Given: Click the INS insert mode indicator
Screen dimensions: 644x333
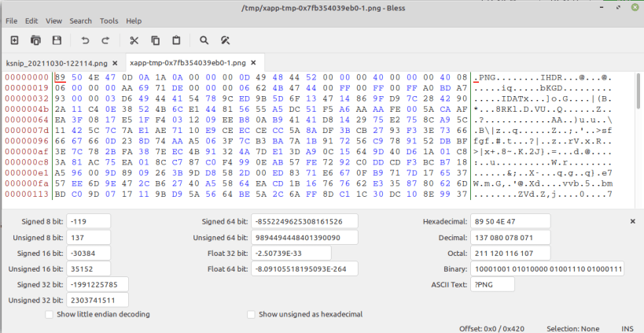Looking at the screenshot, I should click(x=627, y=328).
